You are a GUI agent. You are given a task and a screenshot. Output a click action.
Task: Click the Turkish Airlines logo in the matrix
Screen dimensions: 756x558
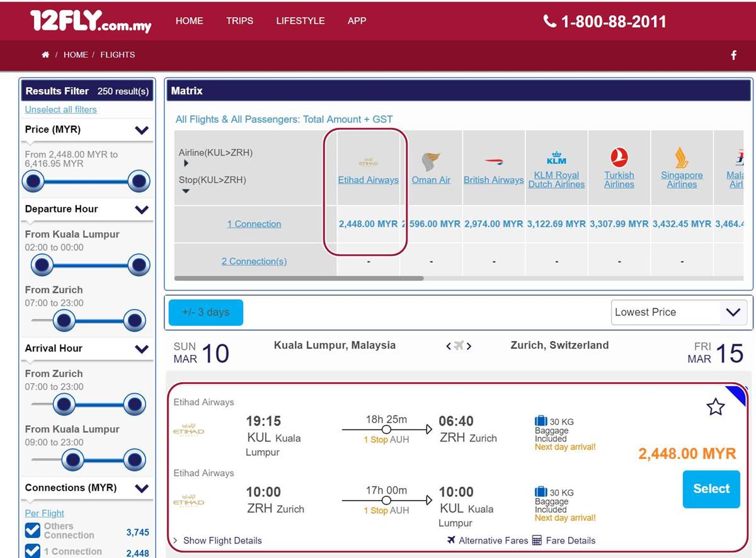619,158
